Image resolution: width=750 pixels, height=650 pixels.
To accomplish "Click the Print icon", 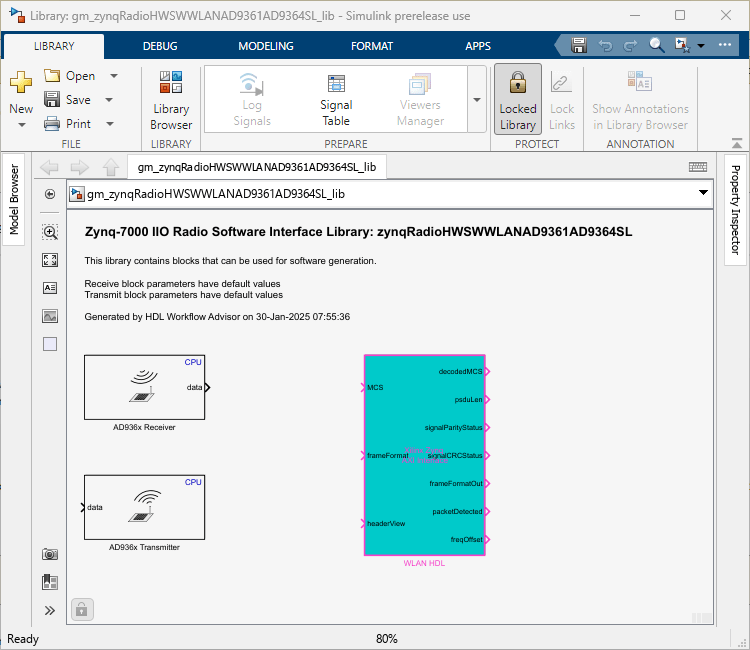I will 52,124.
